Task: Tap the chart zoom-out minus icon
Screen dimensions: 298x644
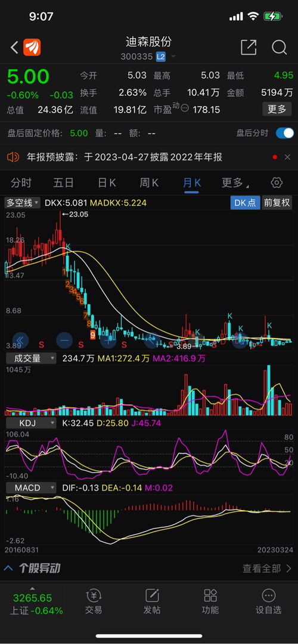Action: [64, 340]
